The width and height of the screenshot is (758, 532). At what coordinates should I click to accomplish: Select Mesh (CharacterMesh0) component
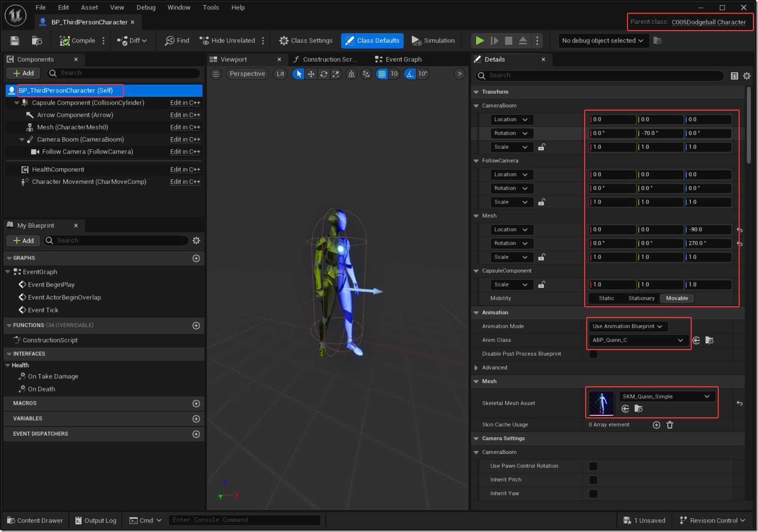[72, 127]
